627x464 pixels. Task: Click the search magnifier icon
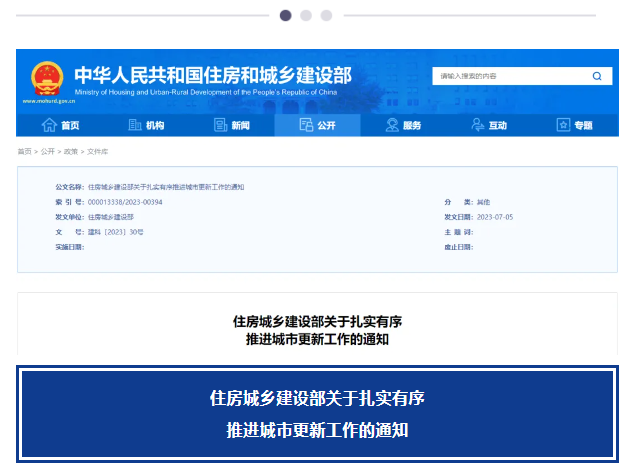[597, 76]
